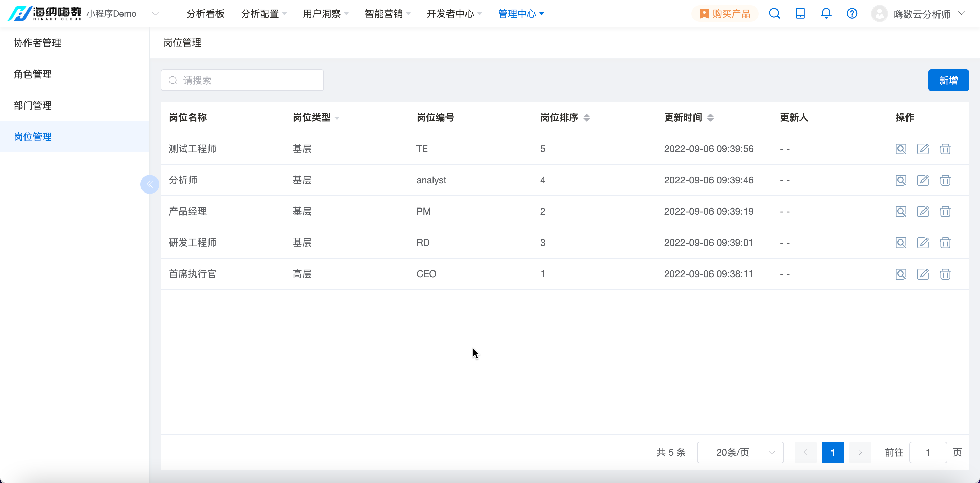Delete the 测试工程师 position
The image size is (980, 483).
pos(945,149)
